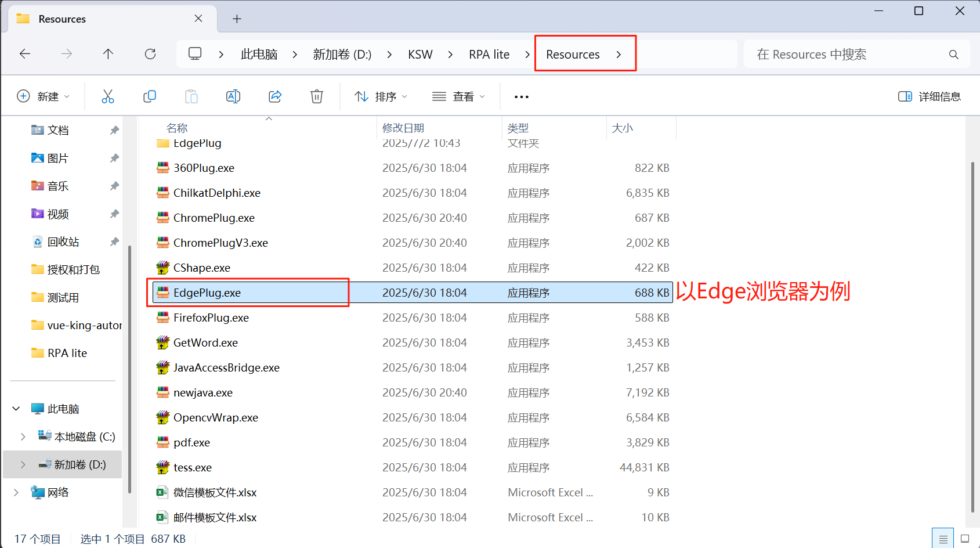Click KSW breadcrumb in address bar
980x548 pixels.
pyautogui.click(x=420, y=55)
